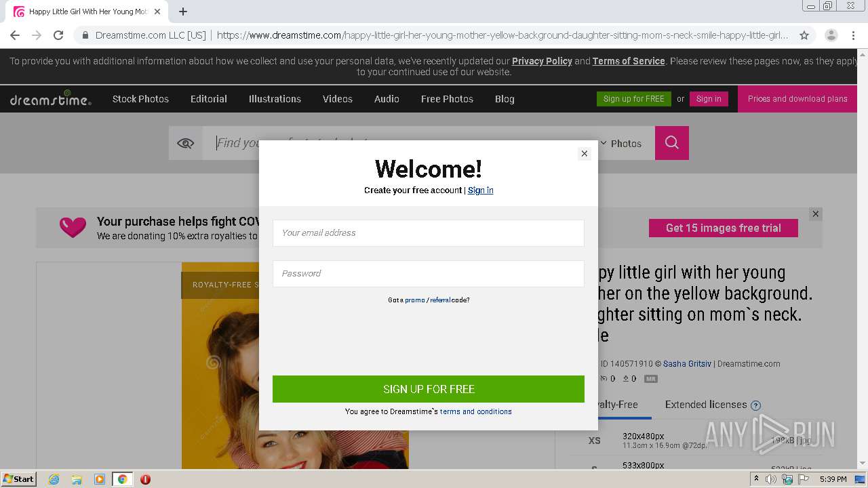Image resolution: width=868 pixels, height=488 pixels.
Task: Show hidden system tray icons
Action: pyautogui.click(x=756, y=479)
